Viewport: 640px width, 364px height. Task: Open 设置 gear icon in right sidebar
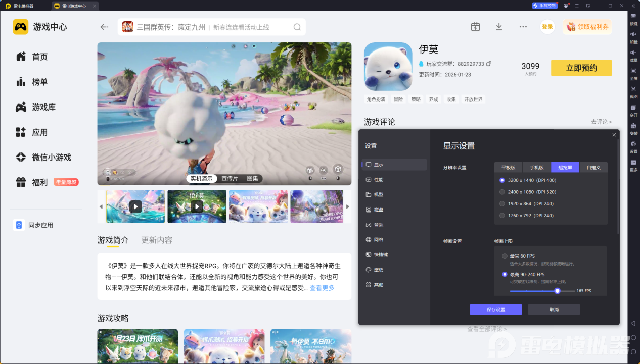pos(633,147)
